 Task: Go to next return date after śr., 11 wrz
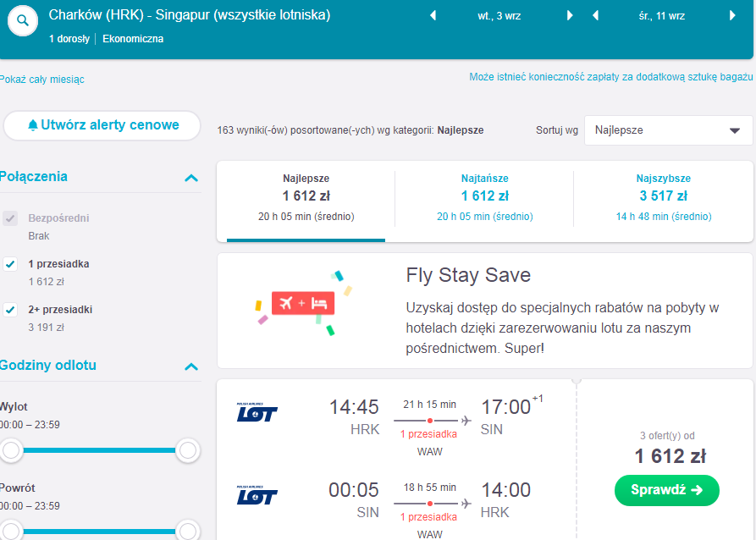coord(732,16)
